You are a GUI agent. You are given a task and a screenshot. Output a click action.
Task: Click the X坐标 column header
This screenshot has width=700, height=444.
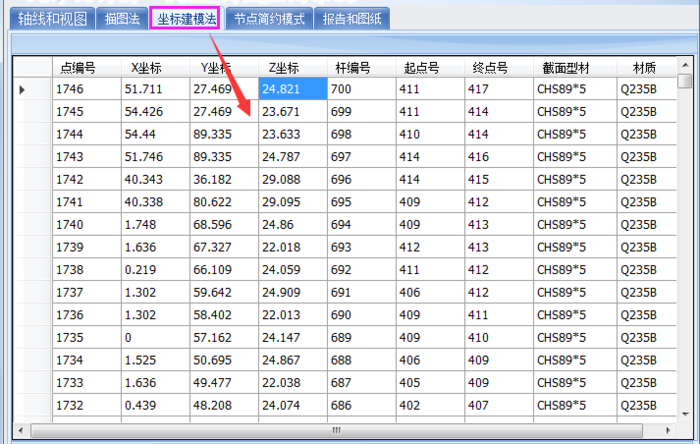tap(156, 68)
